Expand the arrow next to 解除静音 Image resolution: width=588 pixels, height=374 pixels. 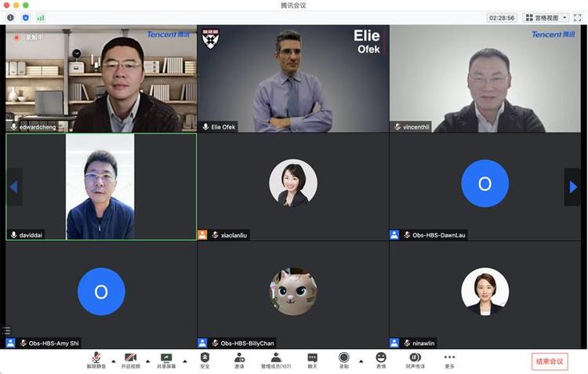point(114,361)
